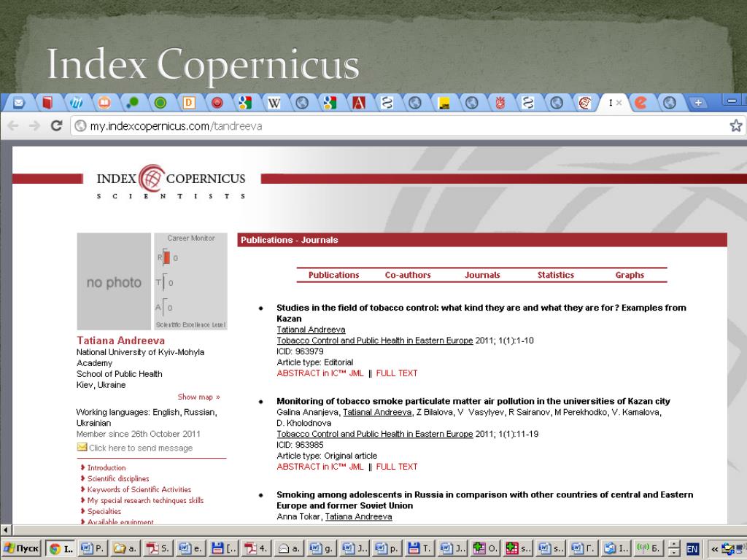Open the Word taskbar button labeled Г.

coord(582,548)
